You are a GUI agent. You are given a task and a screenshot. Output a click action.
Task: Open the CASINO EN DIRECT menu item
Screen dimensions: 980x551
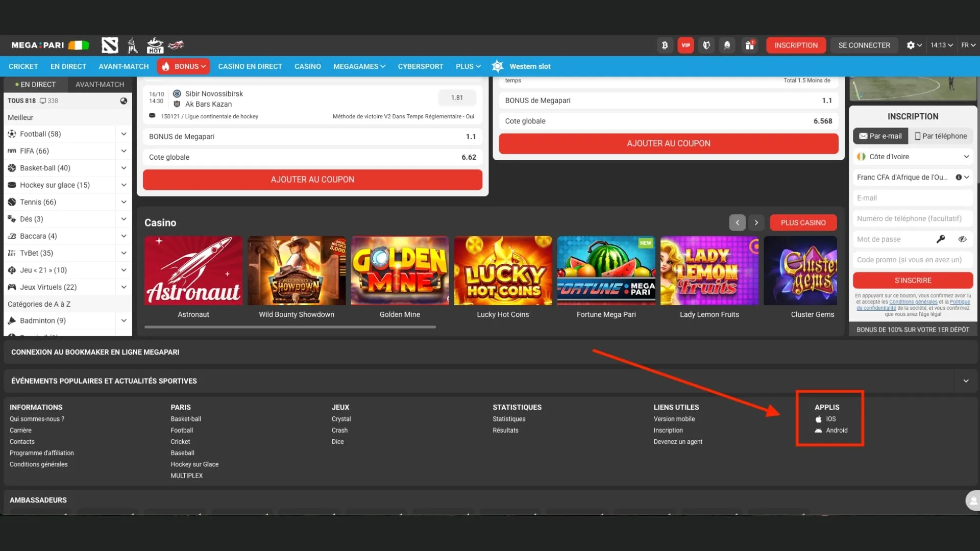point(250,66)
